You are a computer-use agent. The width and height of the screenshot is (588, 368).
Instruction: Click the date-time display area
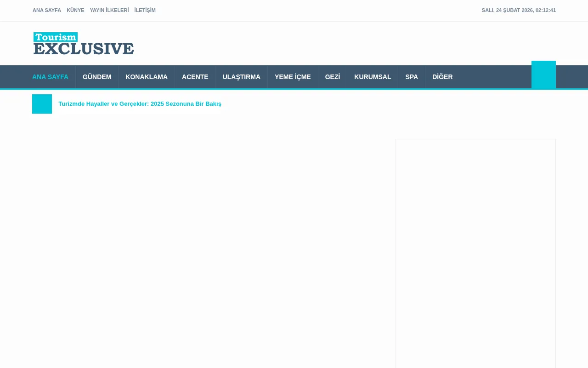pyautogui.click(x=519, y=10)
